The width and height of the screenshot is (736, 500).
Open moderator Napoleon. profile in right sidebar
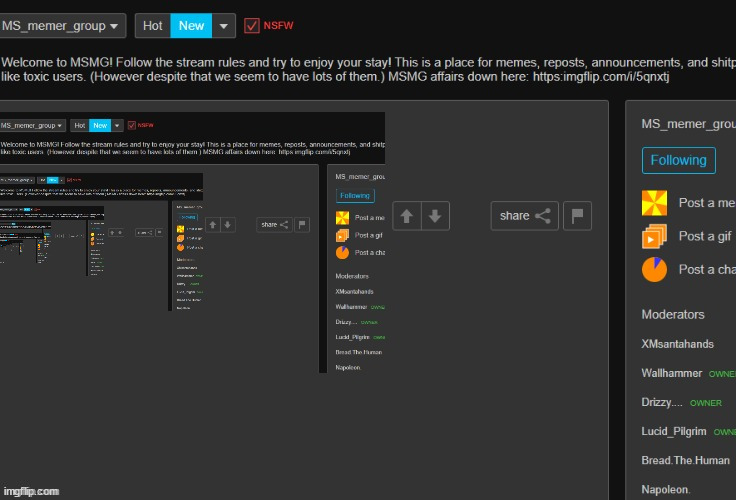pyautogui.click(x=666, y=490)
